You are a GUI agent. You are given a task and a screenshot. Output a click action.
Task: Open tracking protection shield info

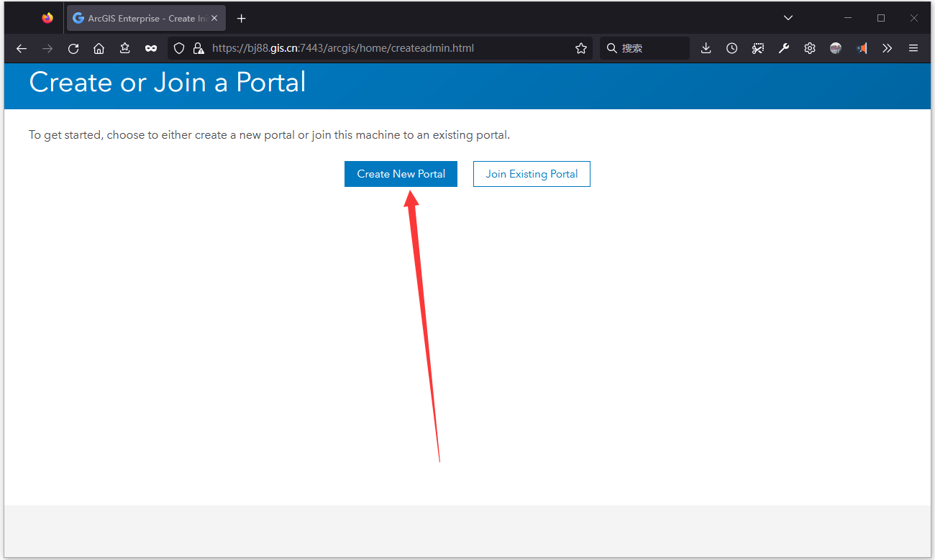(180, 48)
